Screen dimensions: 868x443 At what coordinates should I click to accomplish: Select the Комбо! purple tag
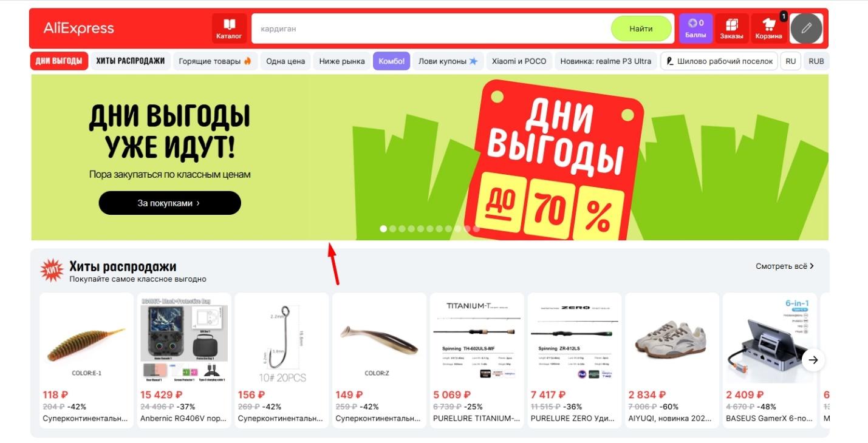point(392,61)
